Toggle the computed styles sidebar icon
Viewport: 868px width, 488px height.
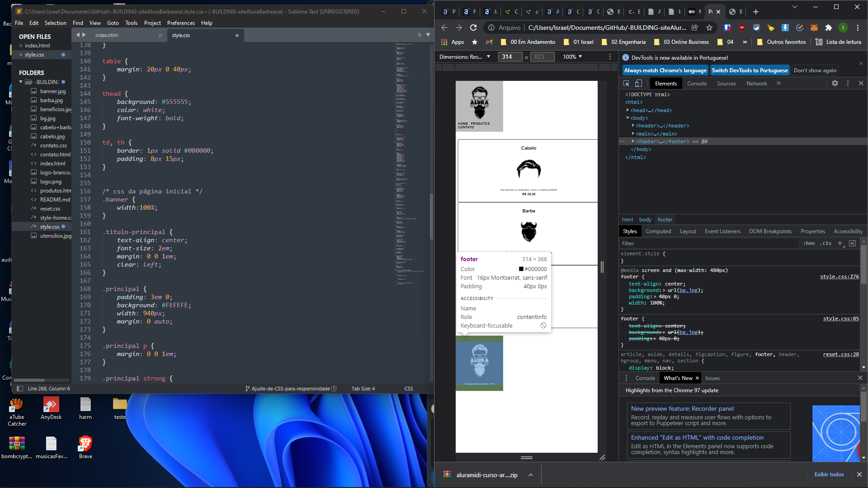coord(852,244)
